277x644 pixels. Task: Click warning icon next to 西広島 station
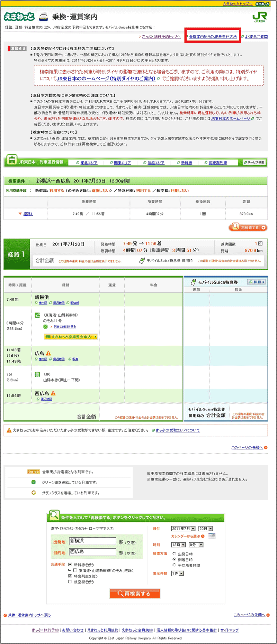(53, 393)
